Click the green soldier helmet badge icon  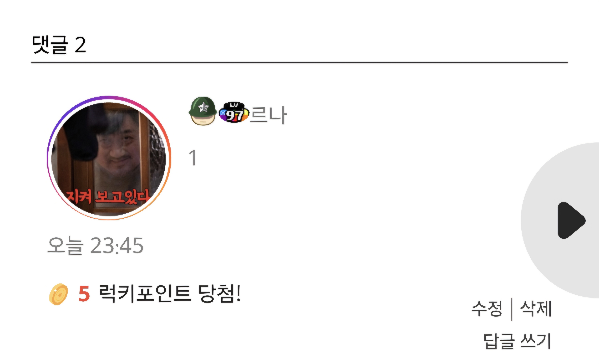coord(203,111)
